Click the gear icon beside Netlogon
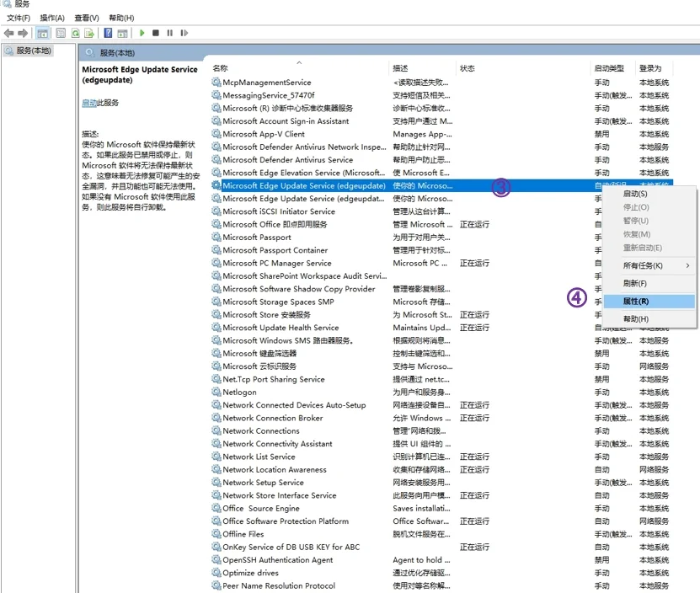This screenshot has height=593, width=700. [216, 392]
